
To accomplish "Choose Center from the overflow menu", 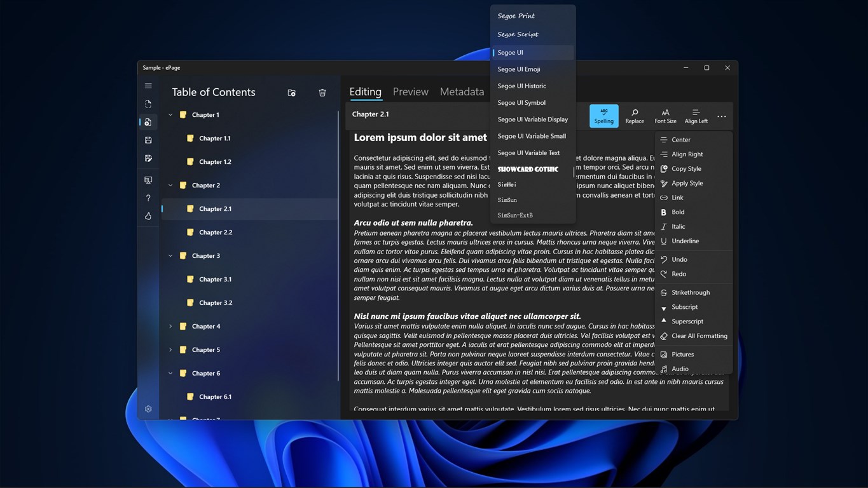I will [694, 140].
